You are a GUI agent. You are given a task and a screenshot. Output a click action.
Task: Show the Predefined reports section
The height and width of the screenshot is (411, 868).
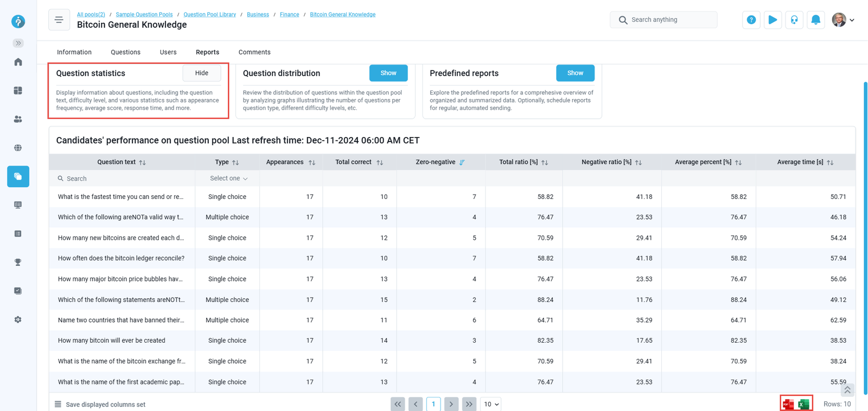tap(575, 73)
